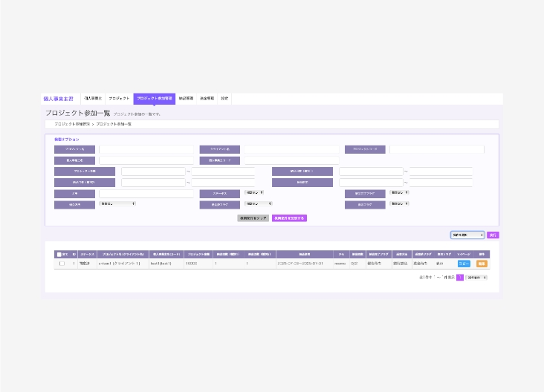The image size is (544, 392).
Task: Focus the プロジェクトコード search field
Action: click(437, 149)
